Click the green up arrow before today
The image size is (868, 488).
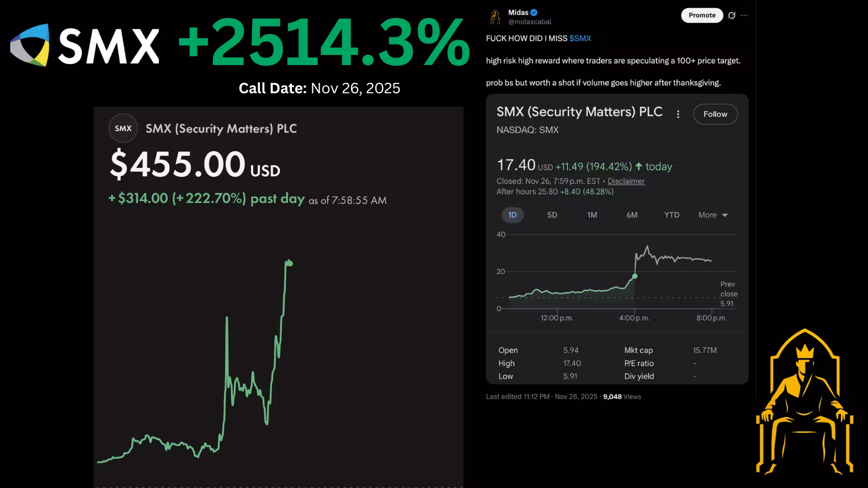click(x=639, y=166)
